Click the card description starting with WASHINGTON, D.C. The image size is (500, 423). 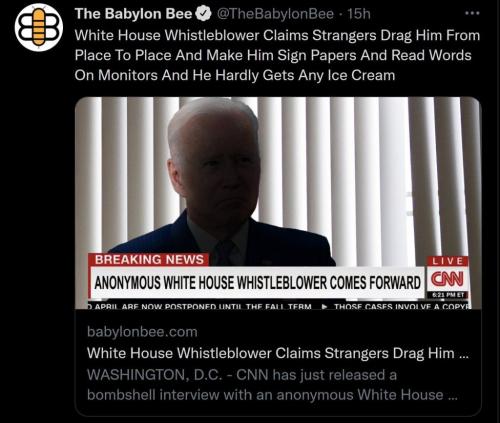point(272,385)
